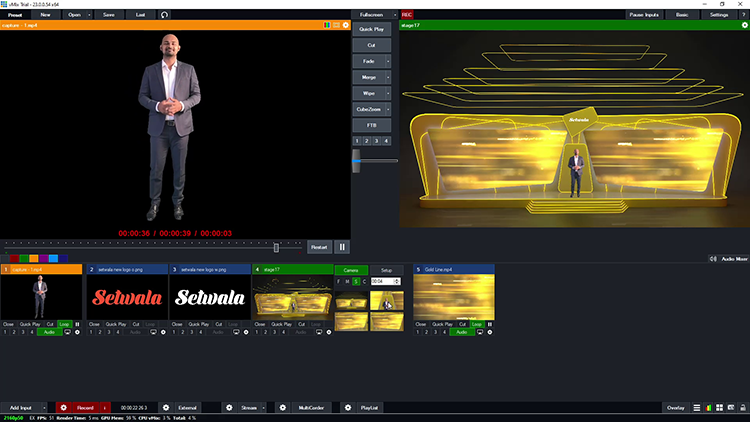
Task: Open settings gear for capture-1.mp4 input
Action: 78,332
